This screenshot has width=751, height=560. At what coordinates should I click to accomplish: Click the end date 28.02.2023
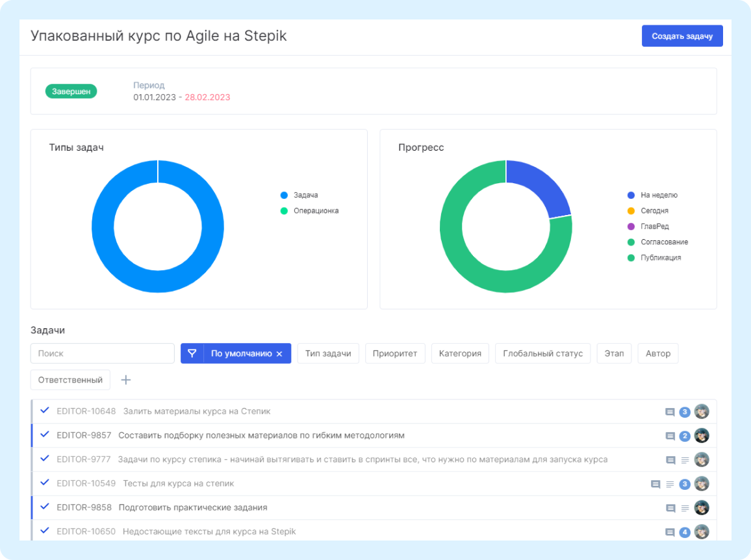(x=207, y=97)
